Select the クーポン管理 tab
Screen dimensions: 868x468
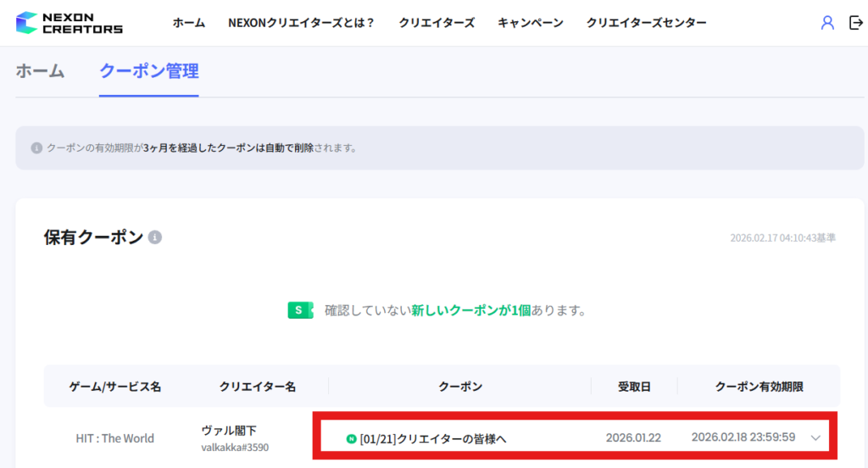[148, 71]
